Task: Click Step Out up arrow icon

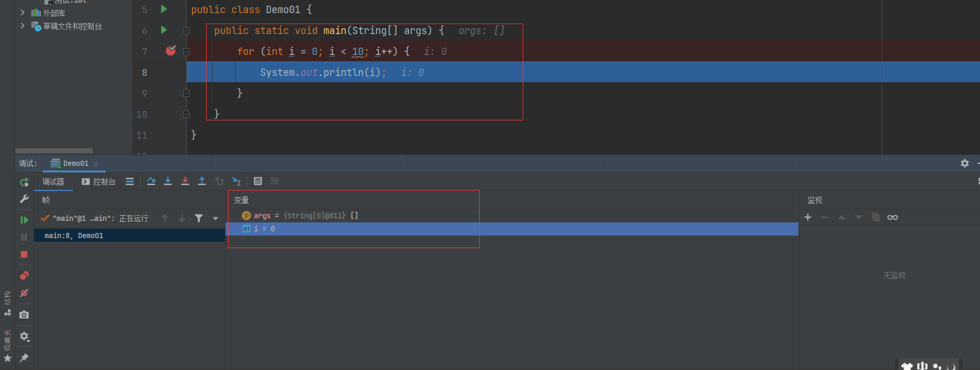Action: coord(202,181)
